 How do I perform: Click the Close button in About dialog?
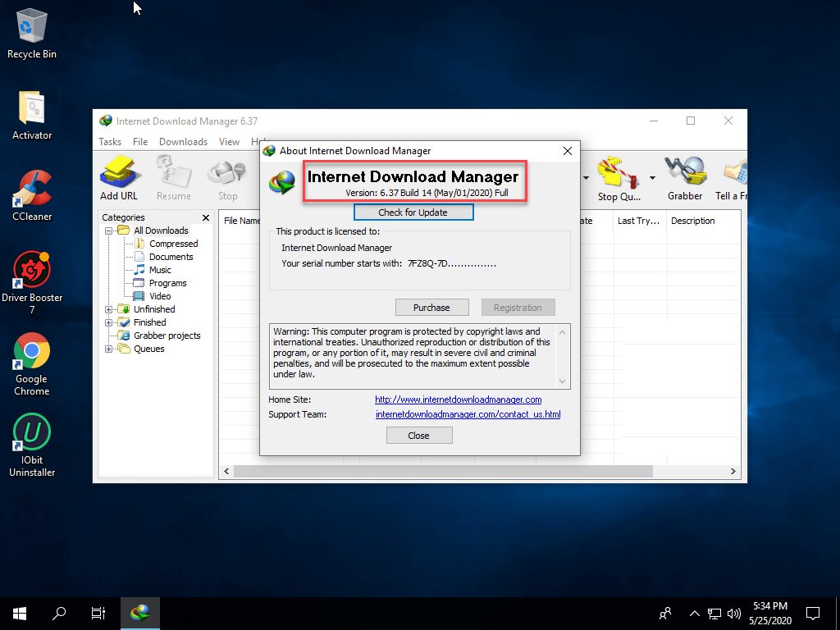point(419,436)
